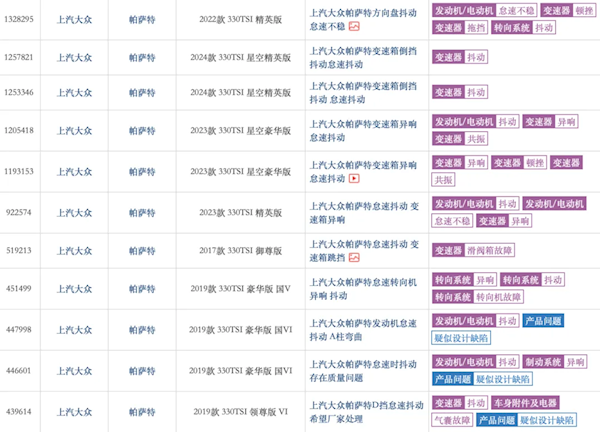Click complaint number 451499

tap(19, 288)
